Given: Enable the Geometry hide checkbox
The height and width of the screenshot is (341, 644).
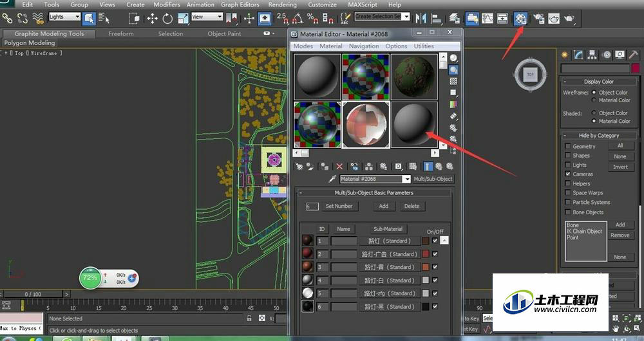Looking at the screenshot, I should 567,146.
